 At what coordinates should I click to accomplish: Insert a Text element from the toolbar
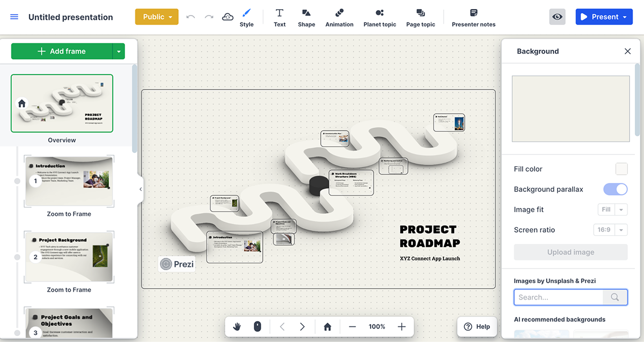coord(279,17)
